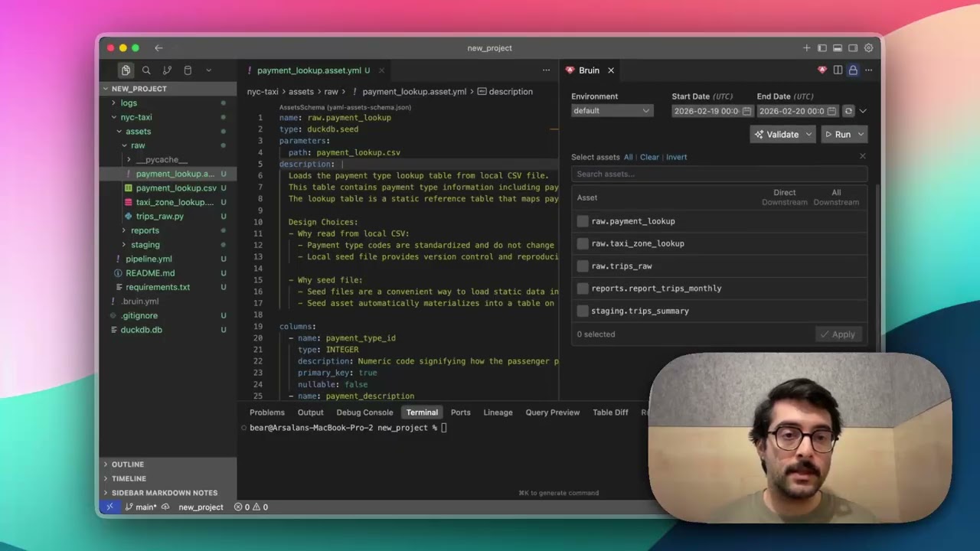The height and width of the screenshot is (551, 980).
Task: Click the Bruin logo icon in panel toolbar
Action: coord(822,70)
